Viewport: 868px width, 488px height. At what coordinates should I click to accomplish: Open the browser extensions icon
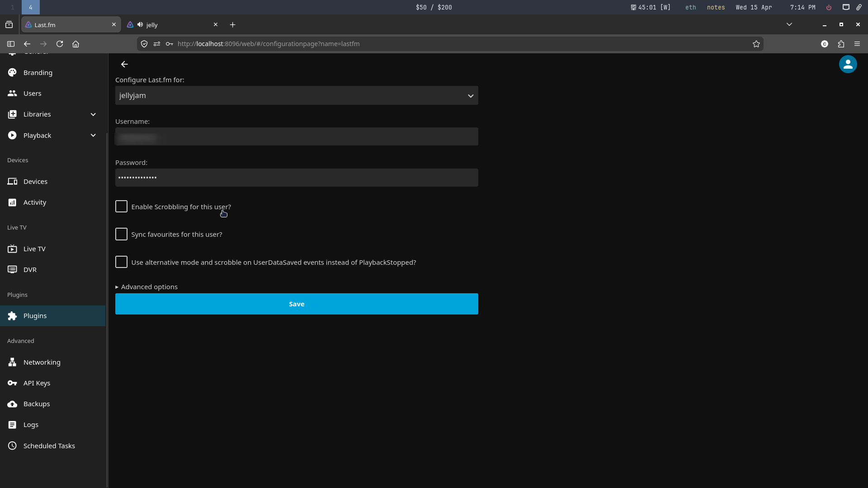(x=841, y=44)
